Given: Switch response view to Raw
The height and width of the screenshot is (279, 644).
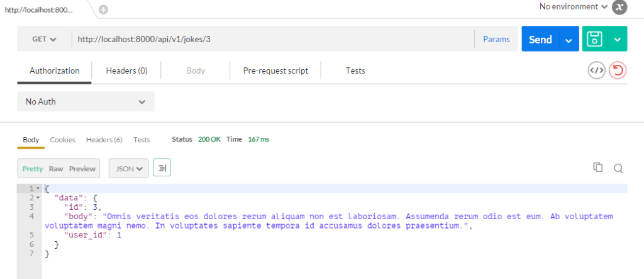Looking at the screenshot, I should (56, 169).
